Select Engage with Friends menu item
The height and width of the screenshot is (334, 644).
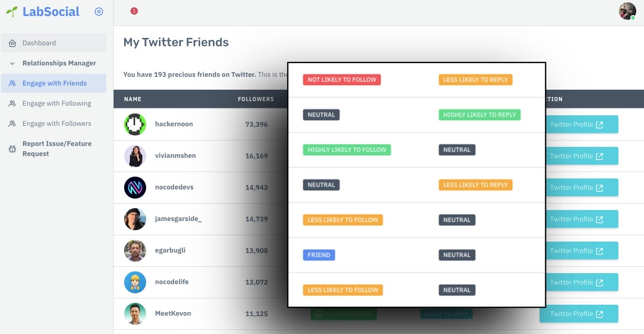pyautogui.click(x=54, y=83)
